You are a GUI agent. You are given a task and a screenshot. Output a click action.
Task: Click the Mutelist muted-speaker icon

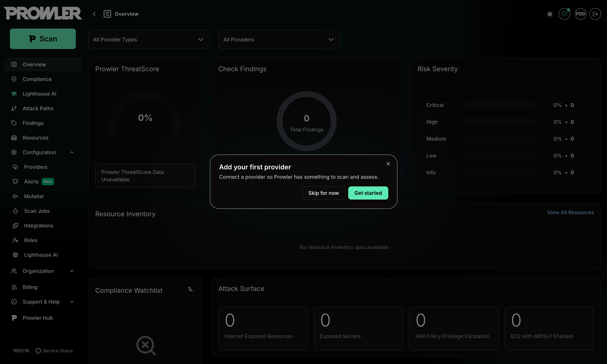15,196
